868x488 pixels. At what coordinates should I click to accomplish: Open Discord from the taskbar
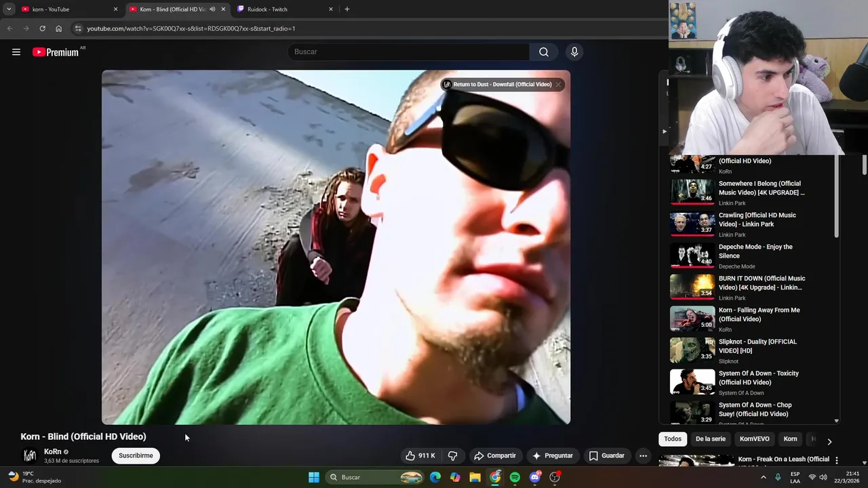(x=535, y=477)
